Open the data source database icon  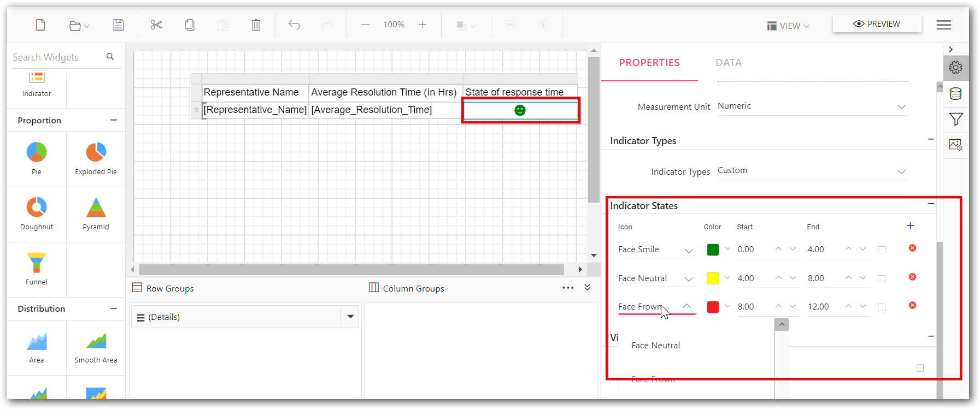955,94
